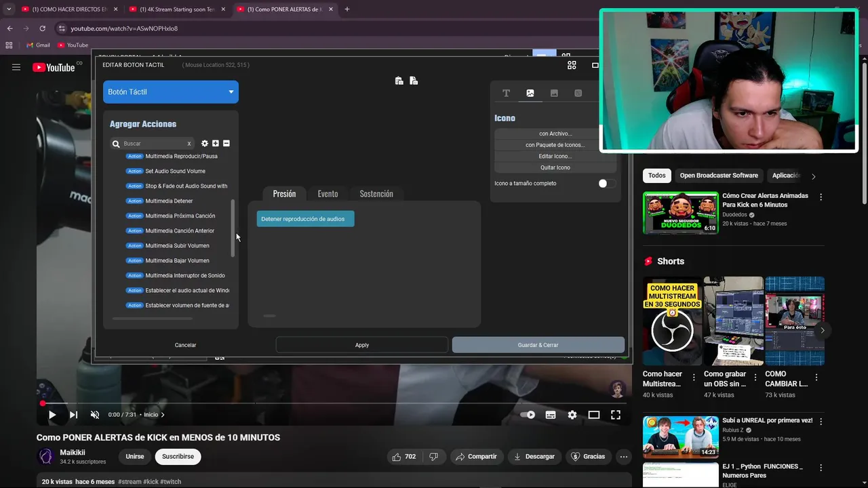Click the actions list horizontal scrollbar

pos(153,319)
